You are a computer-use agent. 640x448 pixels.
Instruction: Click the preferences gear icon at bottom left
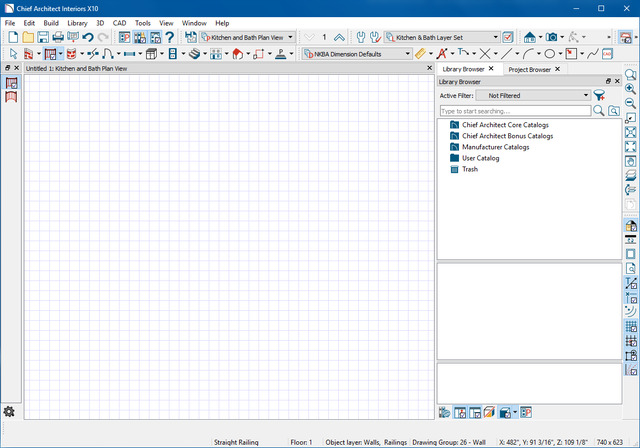click(x=9, y=411)
